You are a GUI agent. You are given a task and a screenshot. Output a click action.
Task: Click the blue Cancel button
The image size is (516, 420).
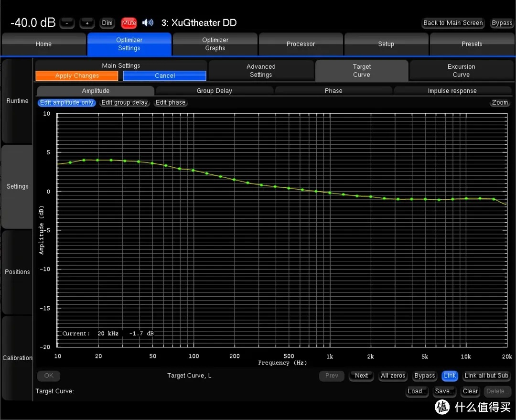pos(165,75)
